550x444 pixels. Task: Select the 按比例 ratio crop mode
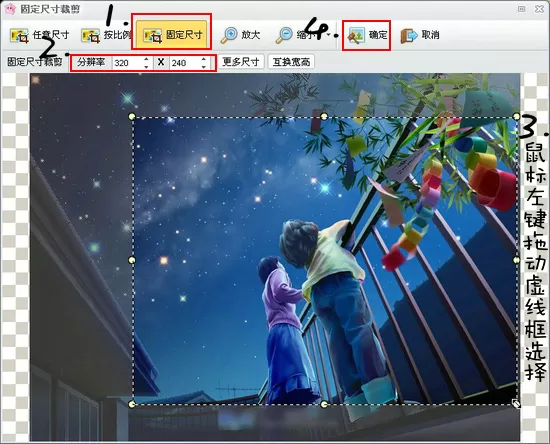point(107,35)
